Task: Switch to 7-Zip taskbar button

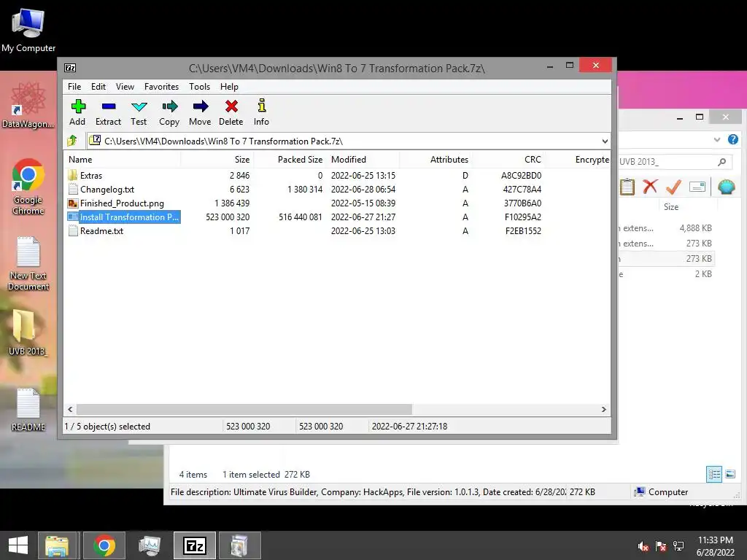Action: [x=194, y=545]
